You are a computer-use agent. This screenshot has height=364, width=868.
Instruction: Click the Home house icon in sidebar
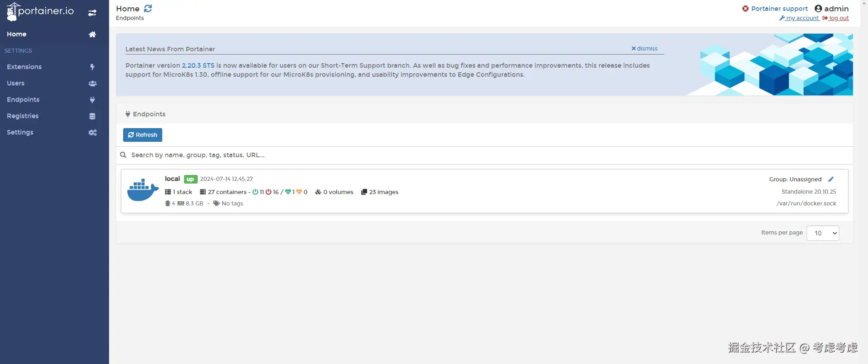tap(92, 35)
